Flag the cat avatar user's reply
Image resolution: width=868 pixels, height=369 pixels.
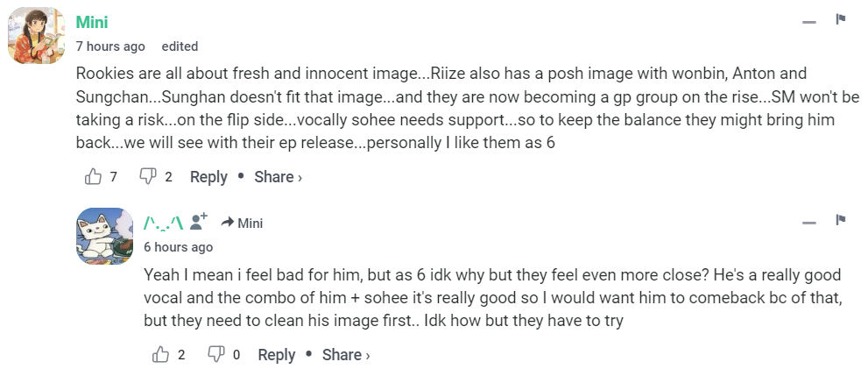840,219
